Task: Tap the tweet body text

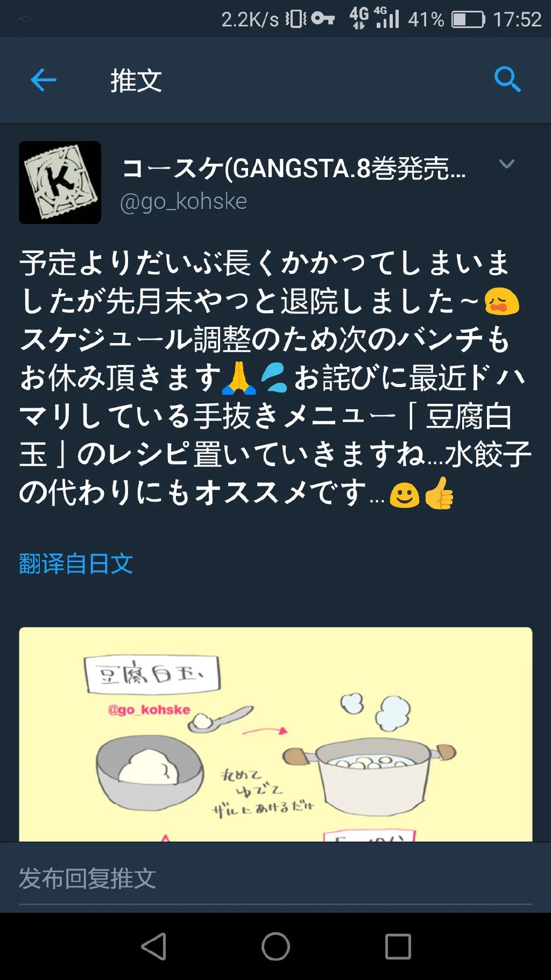Action: [x=275, y=378]
